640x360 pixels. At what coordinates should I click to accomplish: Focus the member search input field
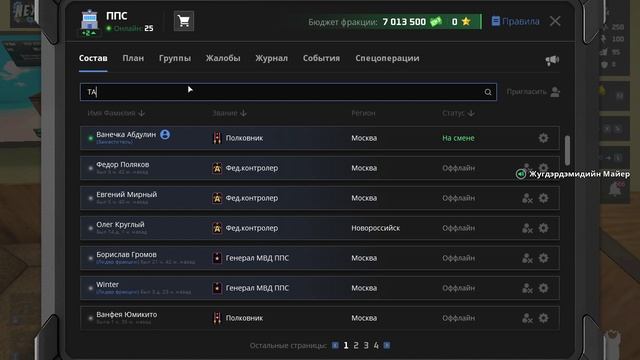(x=288, y=92)
